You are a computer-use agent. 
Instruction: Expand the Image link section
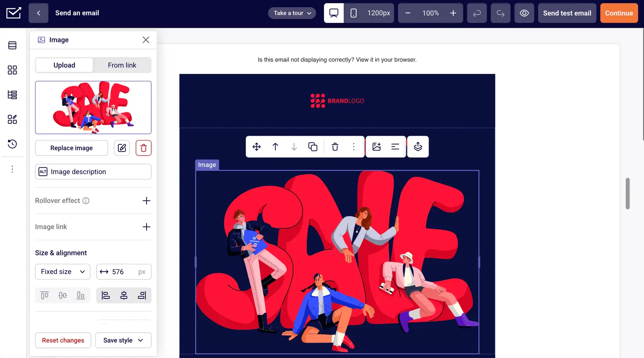click(x=147, y=227)
